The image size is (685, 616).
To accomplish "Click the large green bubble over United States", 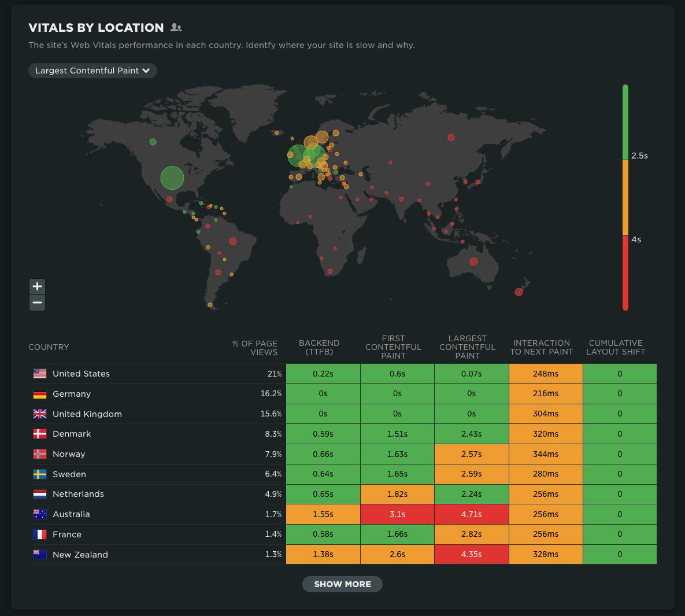I will pos(172,178).
